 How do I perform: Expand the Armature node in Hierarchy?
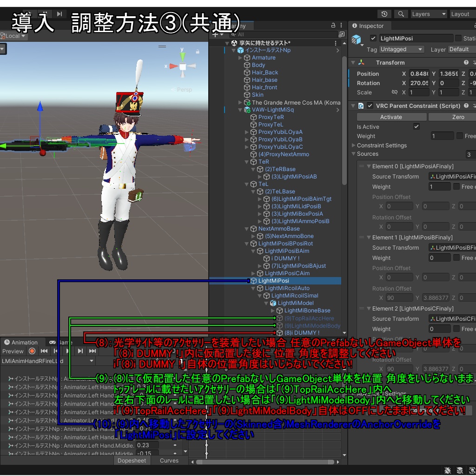pyautogui.click(x=240, y=58)
